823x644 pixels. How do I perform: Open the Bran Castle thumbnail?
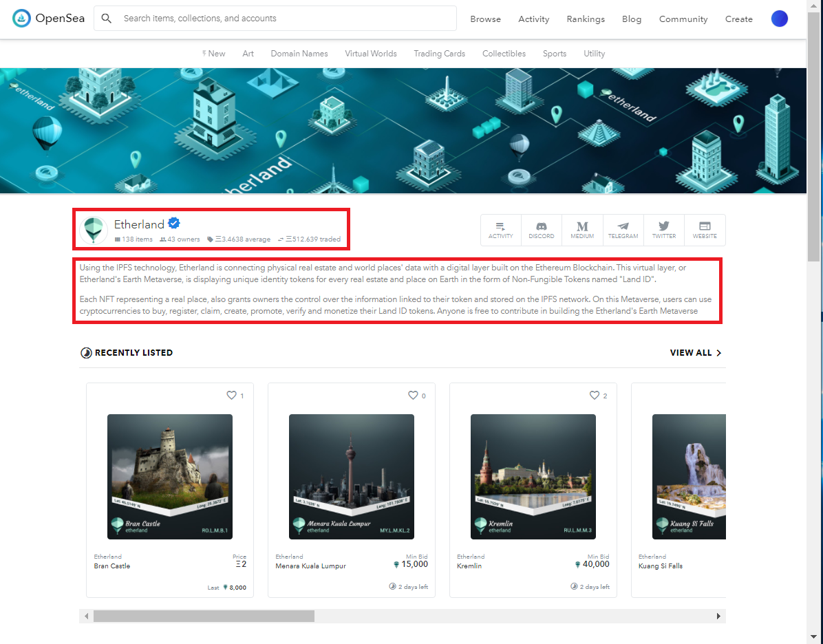tap(169, 477)
